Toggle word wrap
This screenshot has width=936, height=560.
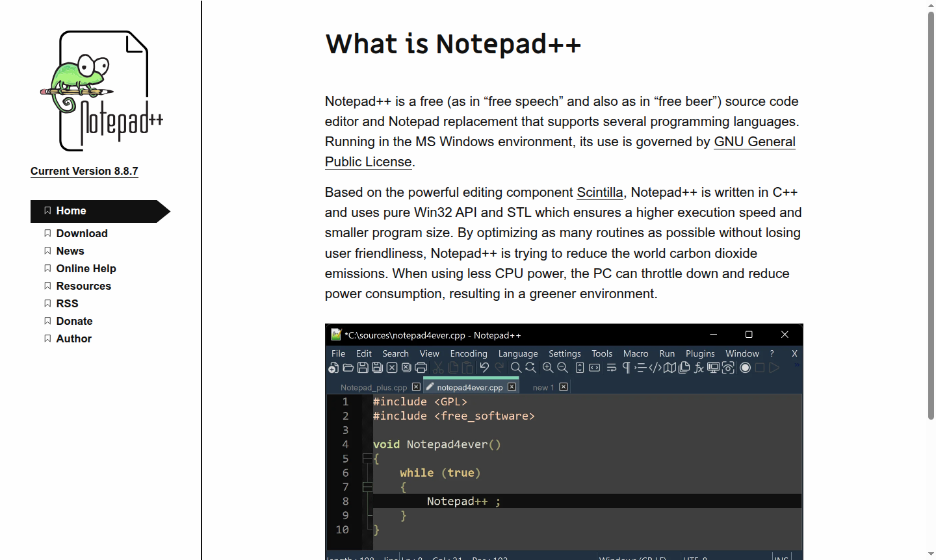611,367
